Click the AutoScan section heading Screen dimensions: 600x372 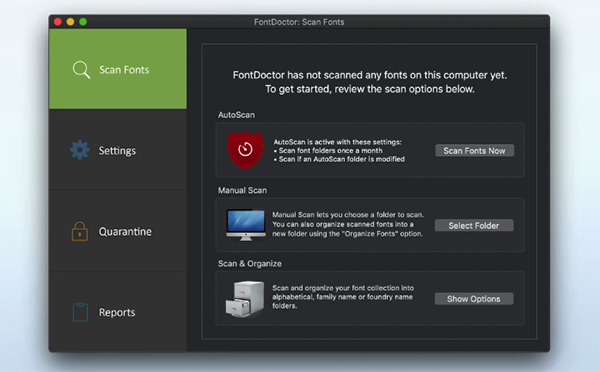tap(236, 115)
